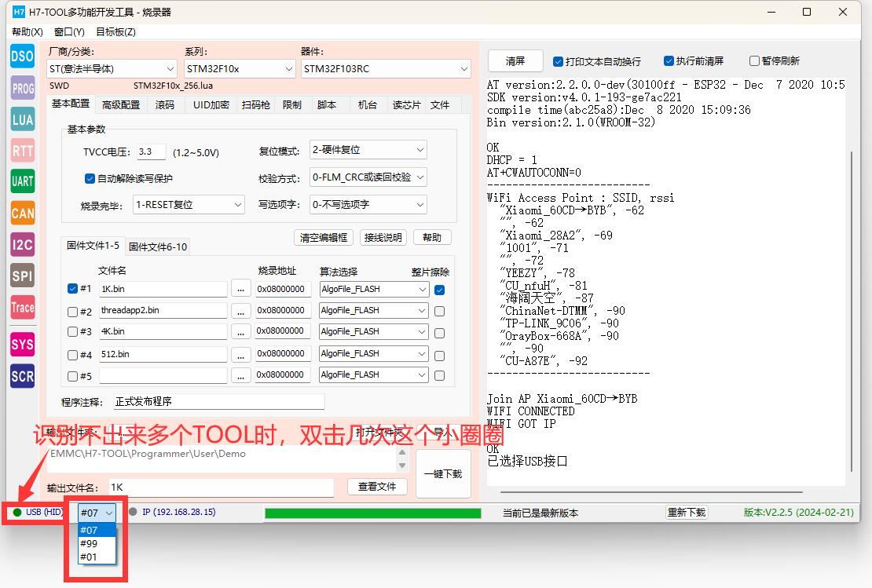Click the burn address field for threadapp2.bin
Screen dimensions: 872x588
click(282, 311)
